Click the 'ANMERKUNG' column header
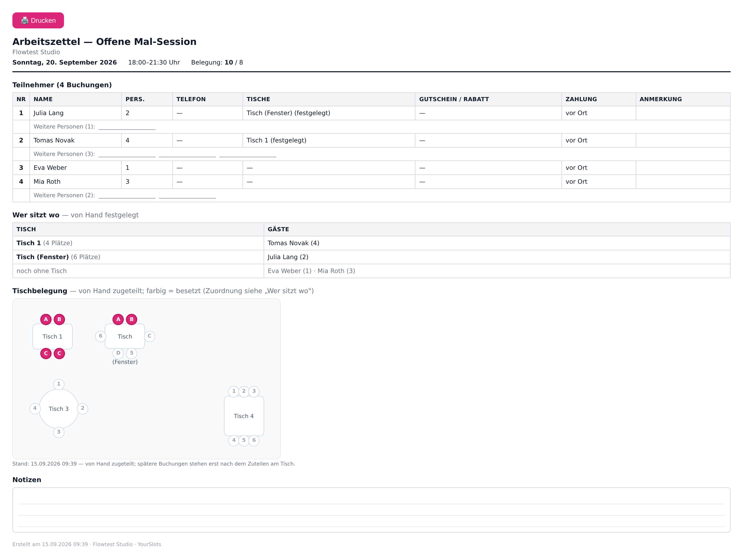 pos(683,99)
